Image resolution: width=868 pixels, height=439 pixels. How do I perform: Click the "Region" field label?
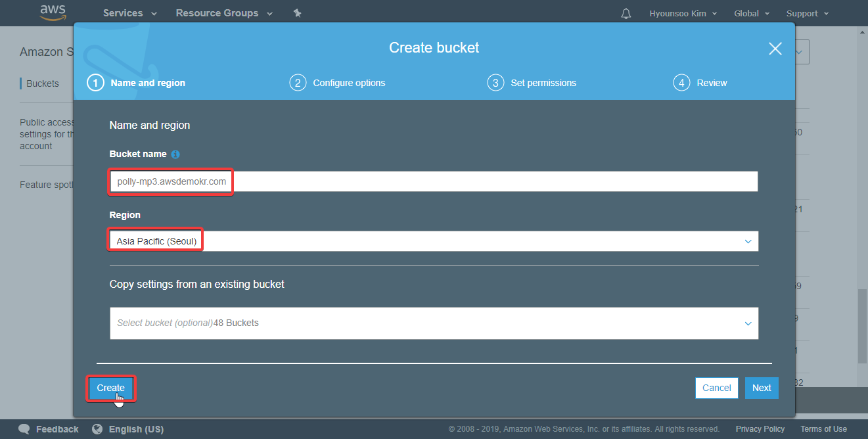(x=125, y=215)
